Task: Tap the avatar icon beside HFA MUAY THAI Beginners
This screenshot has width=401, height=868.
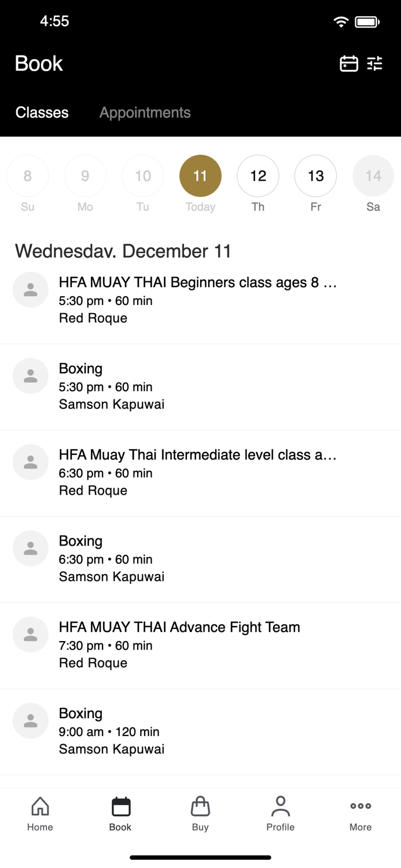Action: click(31, 290)
